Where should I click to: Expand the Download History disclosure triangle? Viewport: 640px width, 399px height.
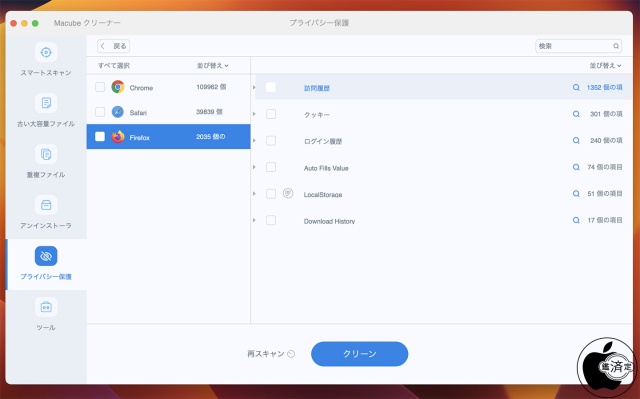(x=254, y=220)
